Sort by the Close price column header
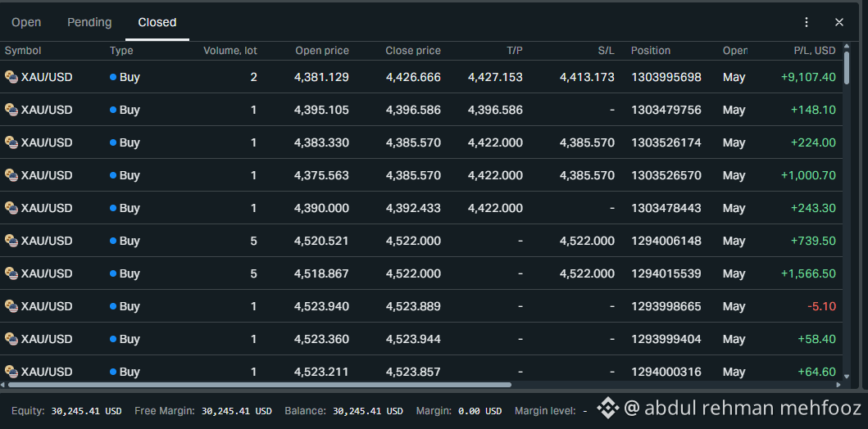Viewport: 868px width, 429px height. pyautogui.click(x=413, y=51)
